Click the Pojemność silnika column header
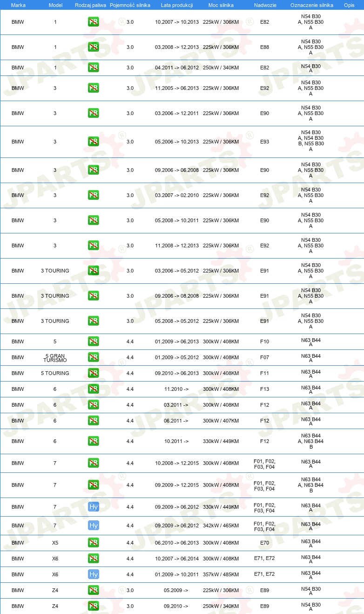 (130, 5)
